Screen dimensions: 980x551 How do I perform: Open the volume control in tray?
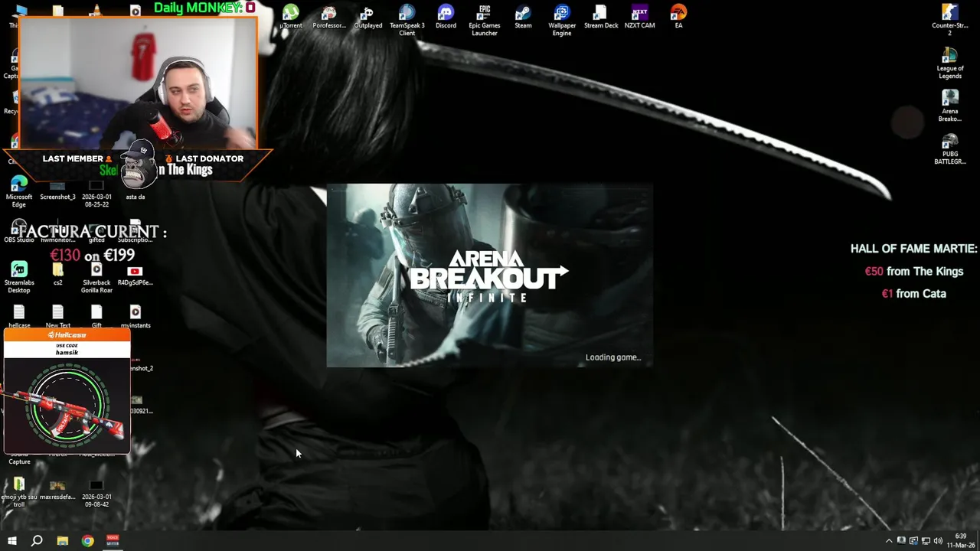tap(938, 541)
